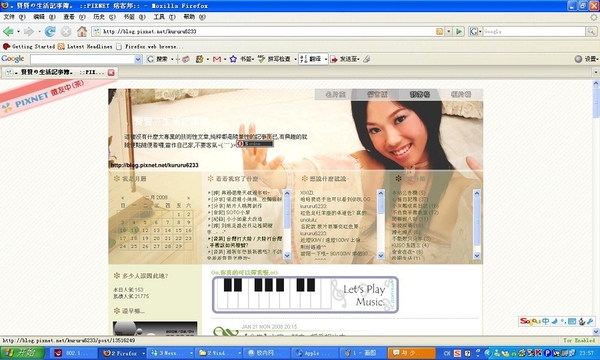Click down arrow of the categories list scrollbar

pyautogui.click(x=477, y=256)
